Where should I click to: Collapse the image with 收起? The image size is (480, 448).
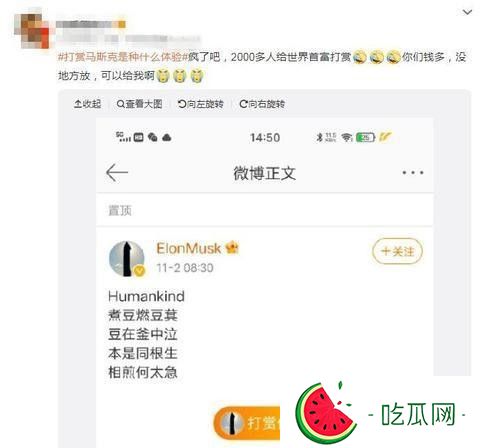coord(87,104)
